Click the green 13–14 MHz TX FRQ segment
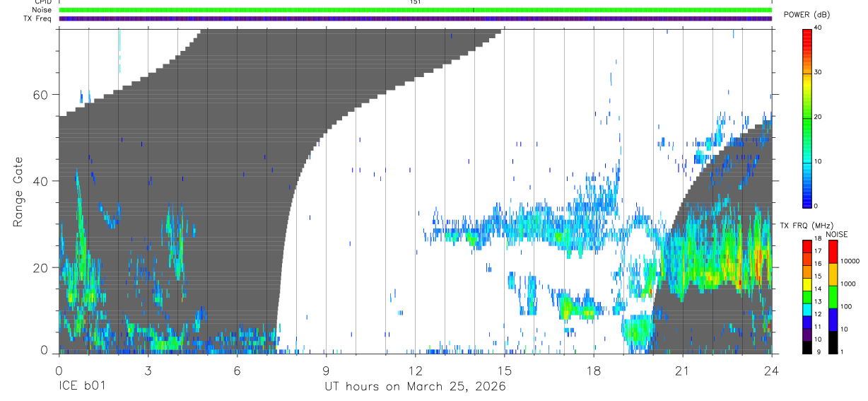The height and width of the screenshot is (401, 868). [x=807, y=296]
